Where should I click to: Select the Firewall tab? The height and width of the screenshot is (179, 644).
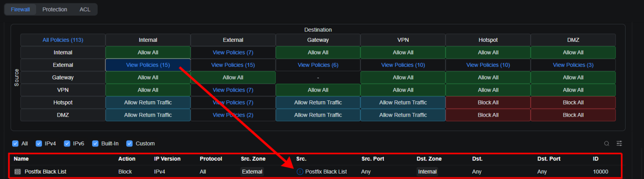(20, 9)
